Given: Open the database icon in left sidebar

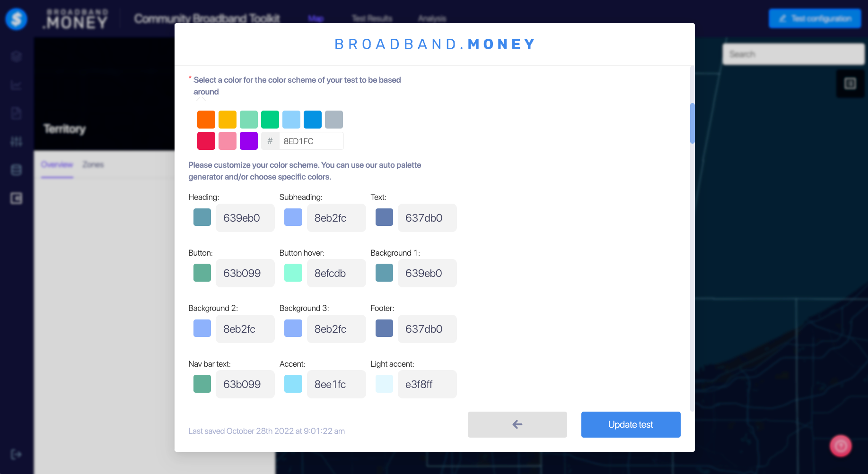Looking at the screenshot, I should (x=17, y=170).
